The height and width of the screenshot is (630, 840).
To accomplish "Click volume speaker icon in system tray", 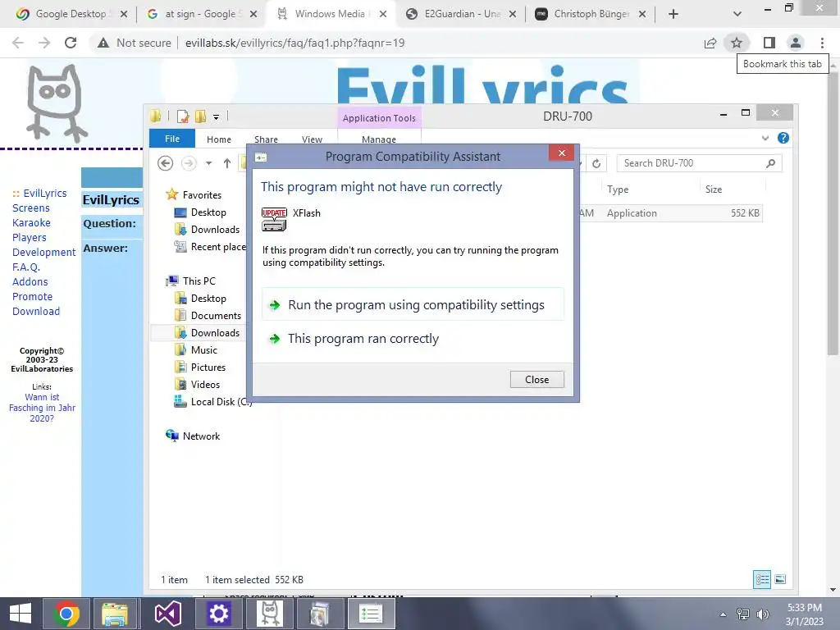I will point(762,614).
